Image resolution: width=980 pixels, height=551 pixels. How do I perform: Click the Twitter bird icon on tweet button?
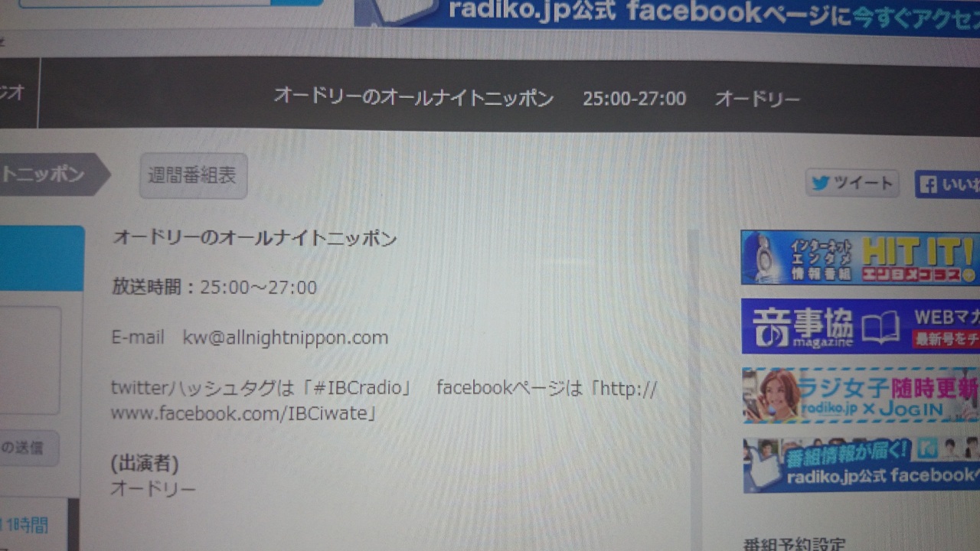click(822, 183)
